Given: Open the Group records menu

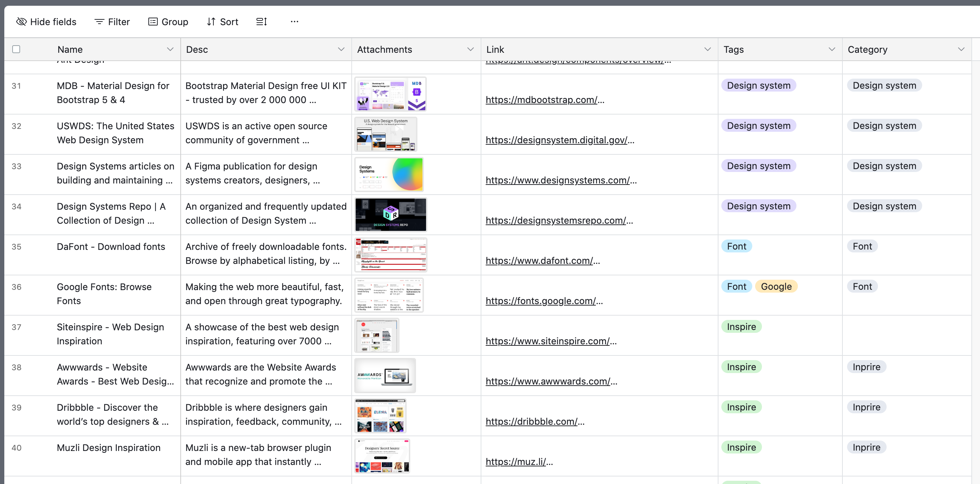Looking at the screenshot, I should pos(168,22).
